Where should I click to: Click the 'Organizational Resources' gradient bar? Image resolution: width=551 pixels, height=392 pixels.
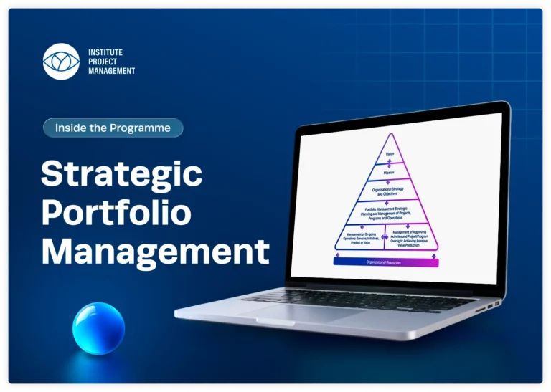tap(385, 262)
